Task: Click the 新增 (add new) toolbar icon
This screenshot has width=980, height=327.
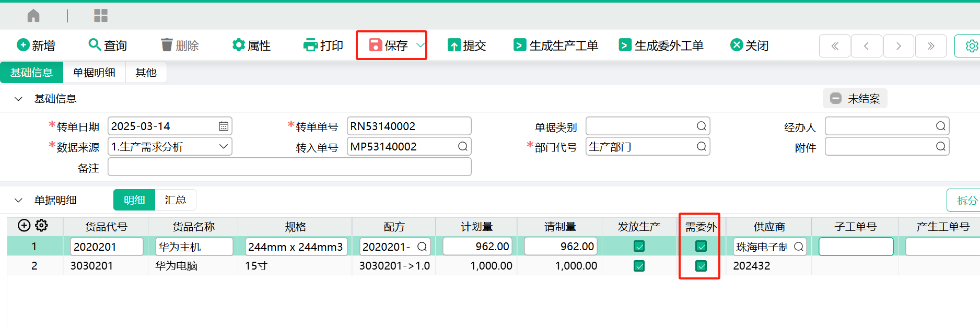Action: [x=23, y=45]
